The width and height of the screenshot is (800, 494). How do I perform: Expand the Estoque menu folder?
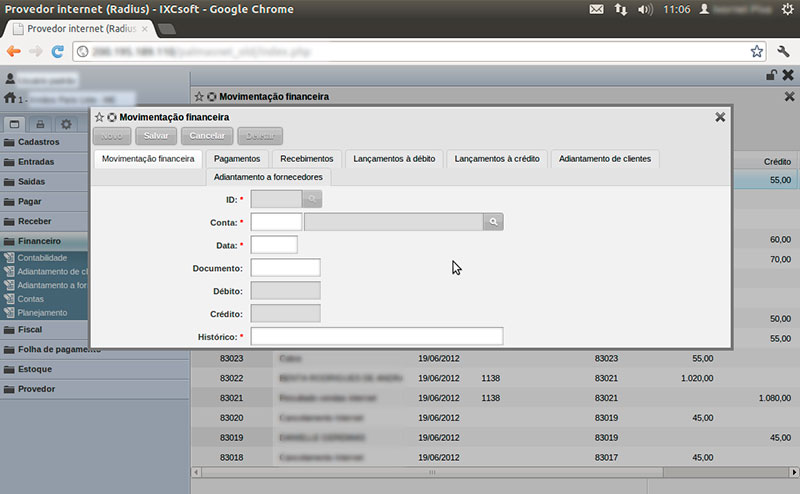pos(95,369)
